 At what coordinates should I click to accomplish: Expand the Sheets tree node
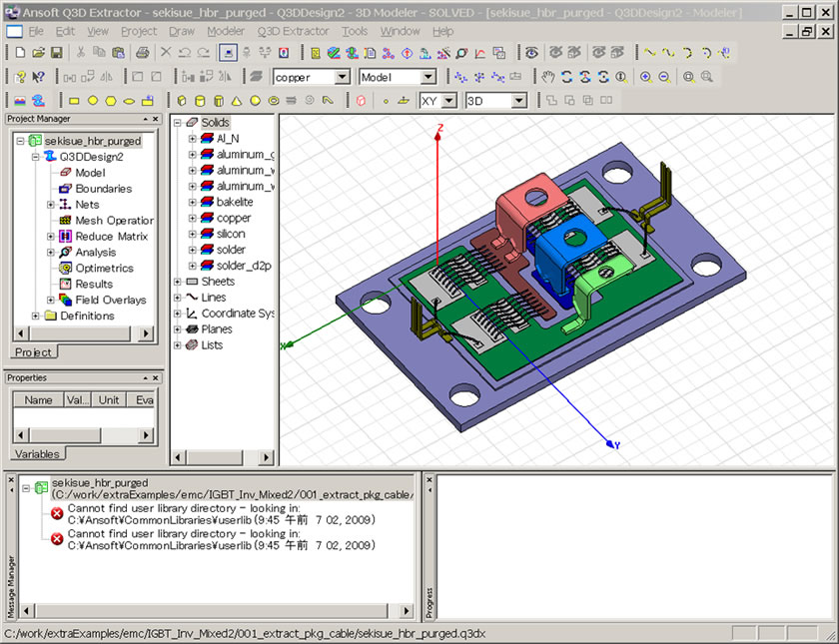coord(177,282)
